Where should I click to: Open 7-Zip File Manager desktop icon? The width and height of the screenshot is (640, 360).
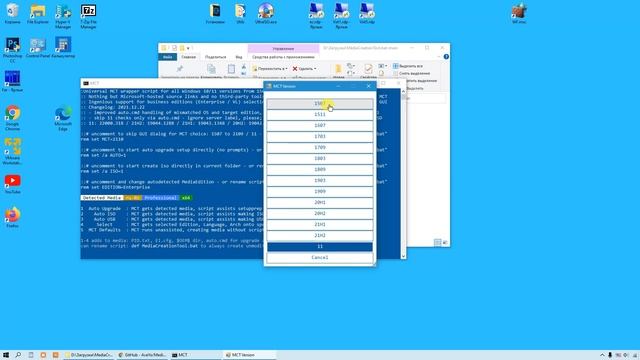88,16
